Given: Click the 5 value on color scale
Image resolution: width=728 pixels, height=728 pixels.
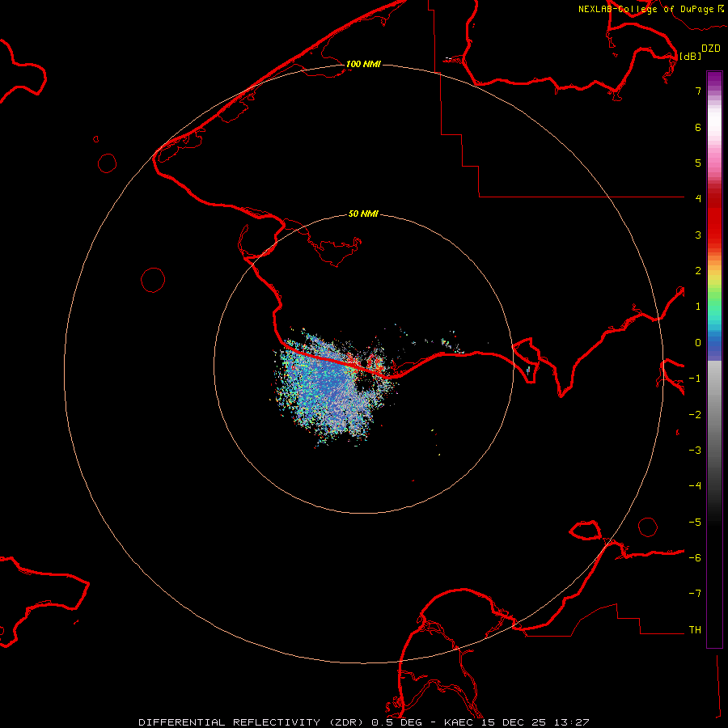Looking at the screenshot, I should (698, 163).
